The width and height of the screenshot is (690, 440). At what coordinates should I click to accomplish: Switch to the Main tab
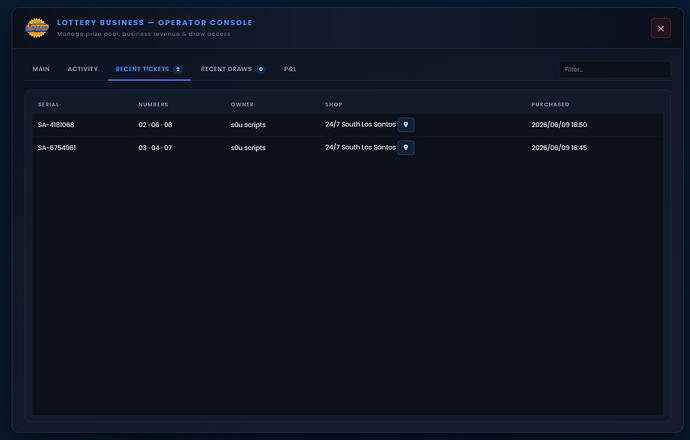[41, 69]
